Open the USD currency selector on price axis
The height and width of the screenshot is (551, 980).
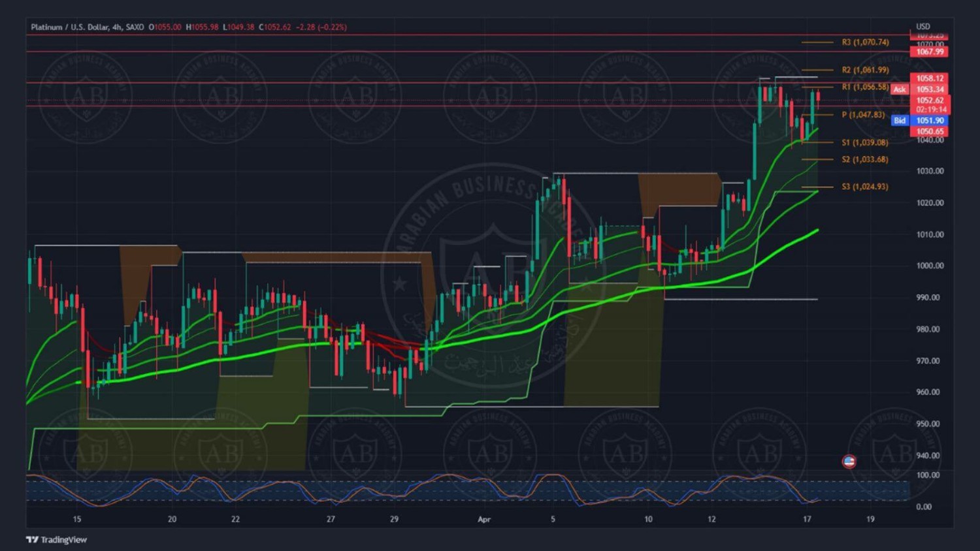[923, 27]
